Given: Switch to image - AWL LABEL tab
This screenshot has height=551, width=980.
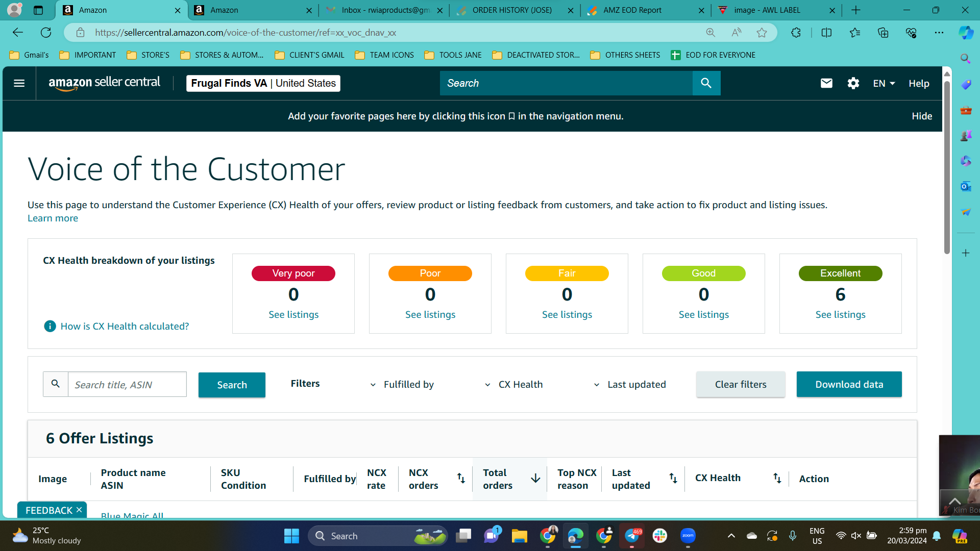Looking at the screenshot, I should point(776,10).
